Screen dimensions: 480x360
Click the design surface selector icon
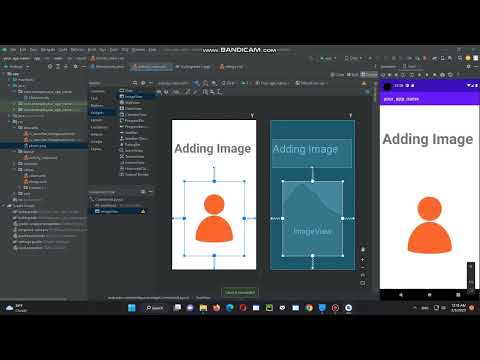(x=197, y=83)
